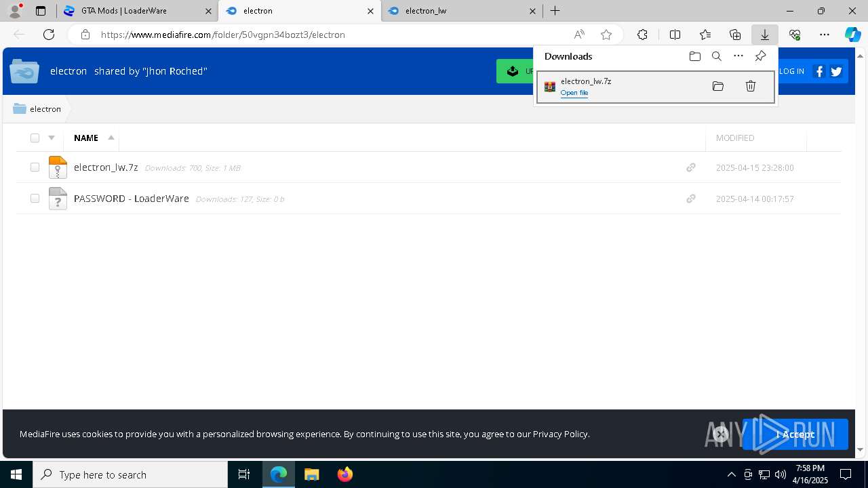Click the LOG IN link
868x488 pixels.
pos(791,71)
